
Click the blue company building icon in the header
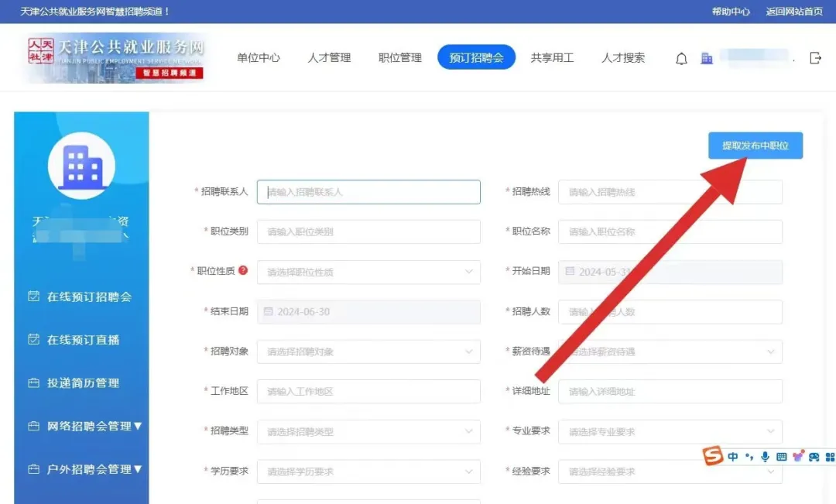pyautogui.click(x=707, y=58)
